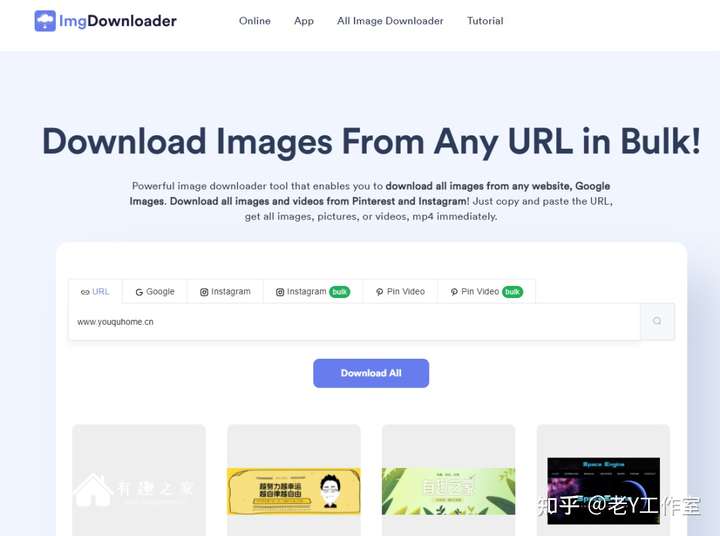Click the Download All button
The image size is (720, 536).
tap(371, 373)
